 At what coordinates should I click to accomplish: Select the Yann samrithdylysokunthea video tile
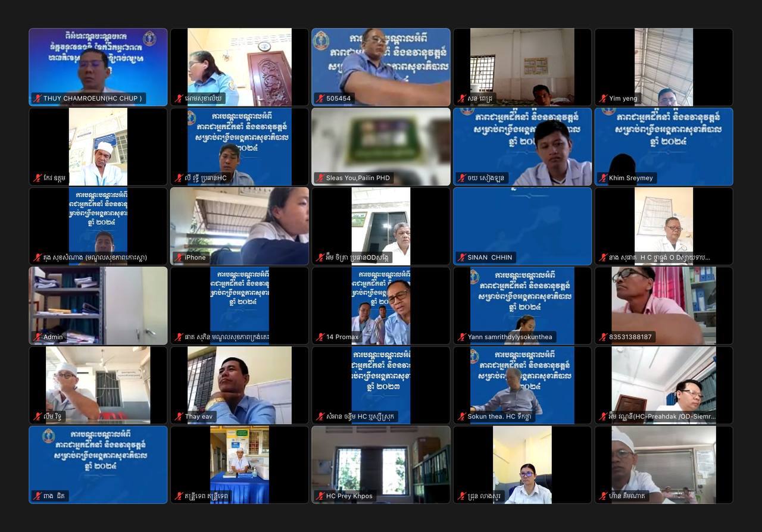coord(522,305)
